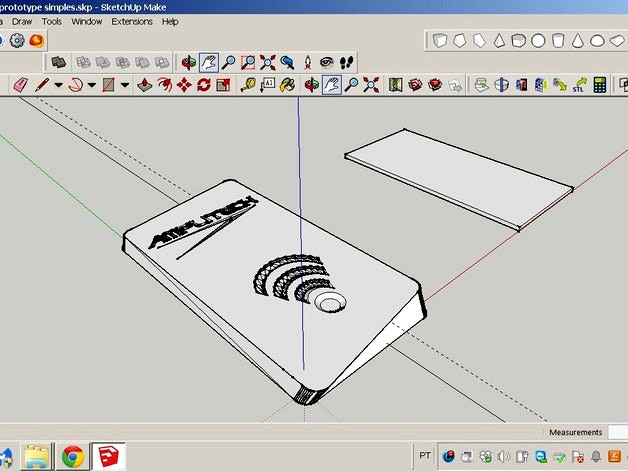The image size is (628, 472).
Task: Open the Add Location map tool
Action: (396, 85)
